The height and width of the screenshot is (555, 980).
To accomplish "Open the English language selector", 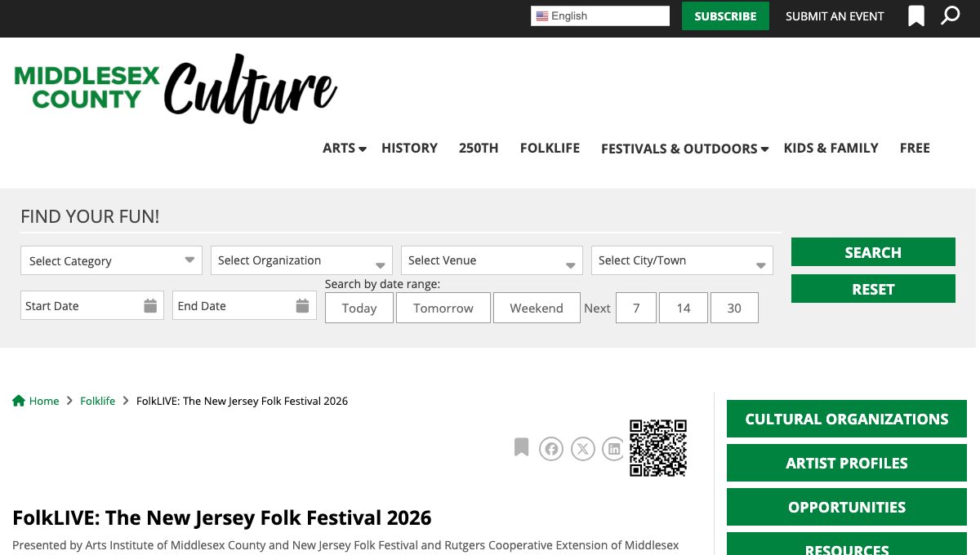I will pyautogui.click(x=600, y=16).
